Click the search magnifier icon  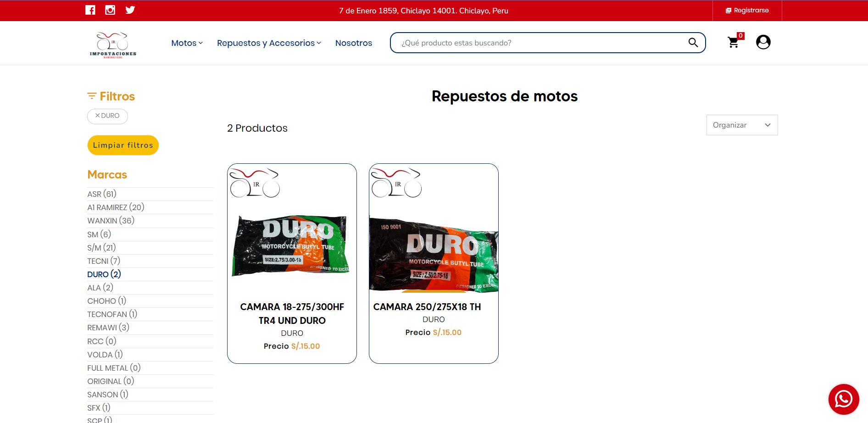693,43
